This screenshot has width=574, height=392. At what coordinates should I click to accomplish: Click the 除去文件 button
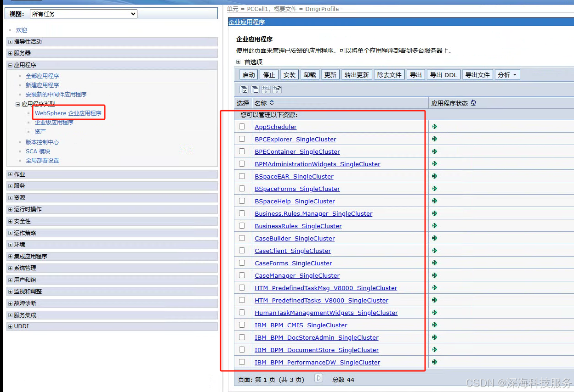pyautogui.click(x=389, y=75)
